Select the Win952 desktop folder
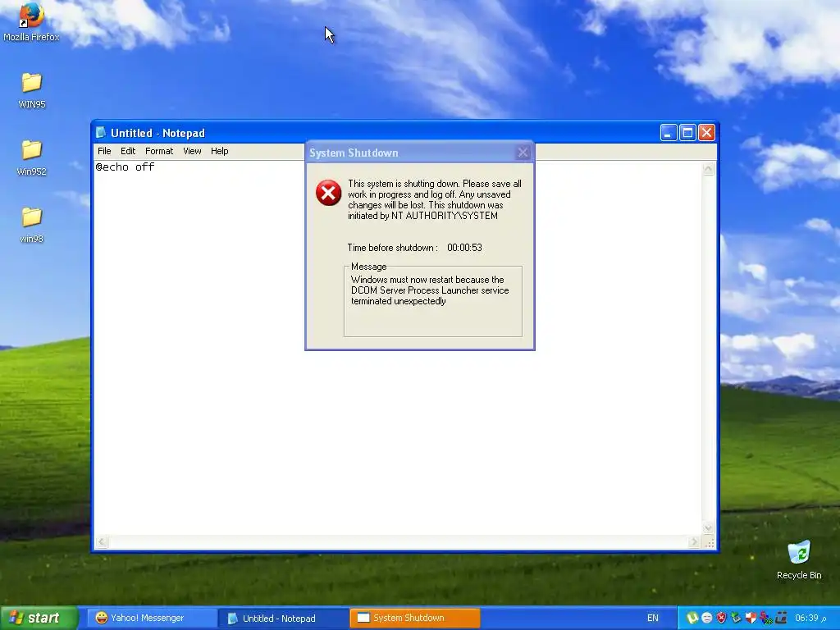 click(x=32, y=158)
